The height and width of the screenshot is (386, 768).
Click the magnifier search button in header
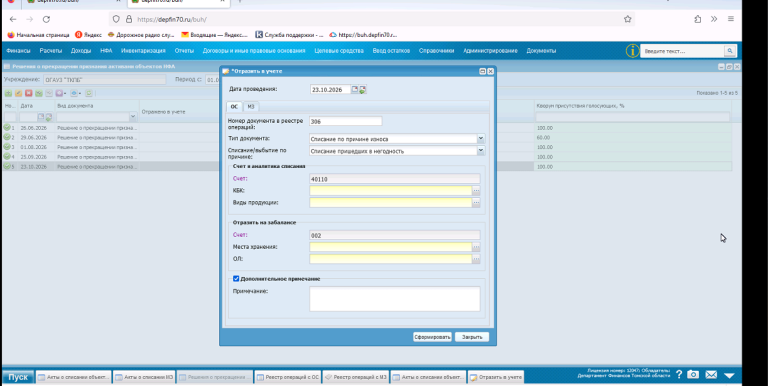[x=730, y=50]
